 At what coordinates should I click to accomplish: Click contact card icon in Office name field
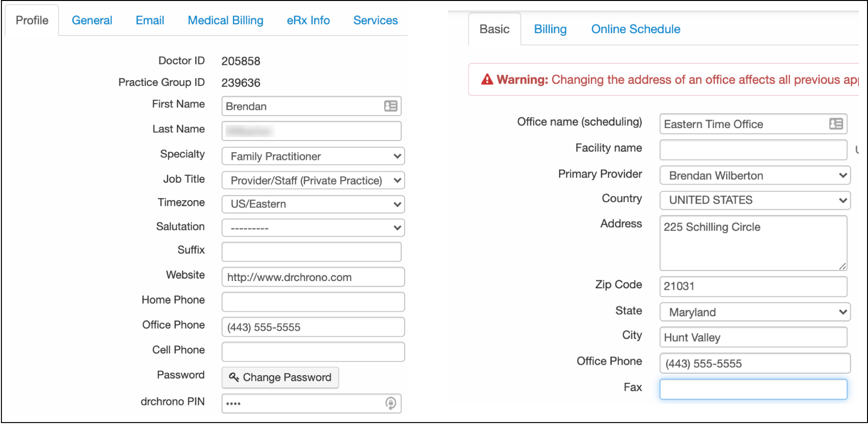836,124
